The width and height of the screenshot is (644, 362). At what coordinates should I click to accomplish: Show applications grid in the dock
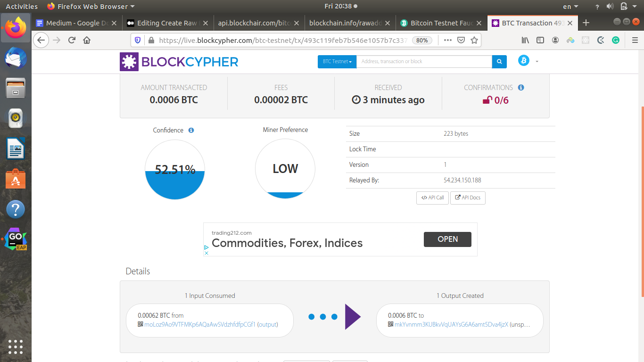tap(16, 346)
